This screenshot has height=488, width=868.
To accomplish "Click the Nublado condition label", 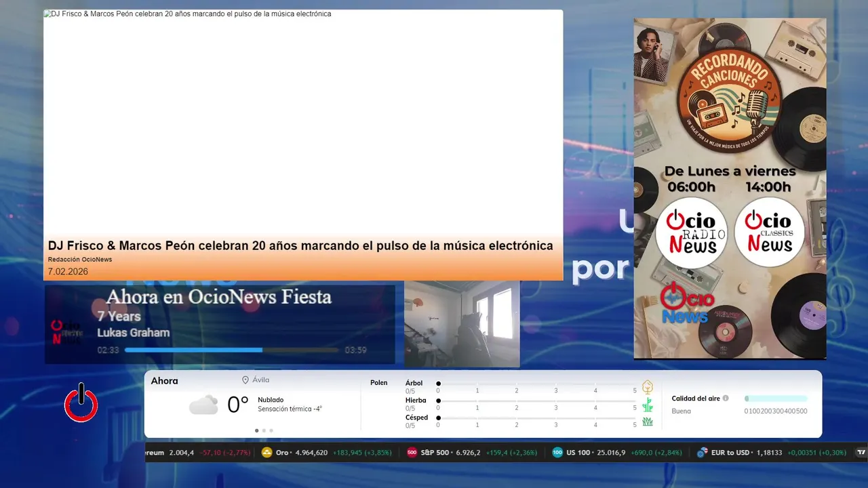I will (271, 400).
